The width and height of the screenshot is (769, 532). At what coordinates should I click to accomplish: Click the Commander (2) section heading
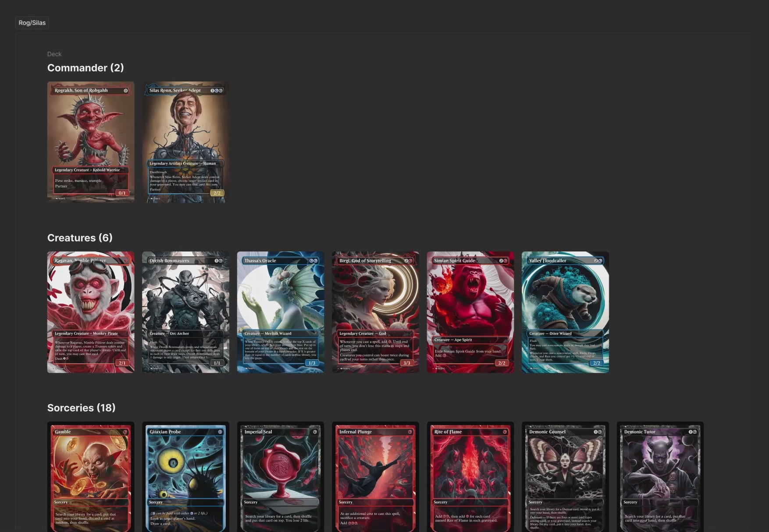tap(85, 68)
